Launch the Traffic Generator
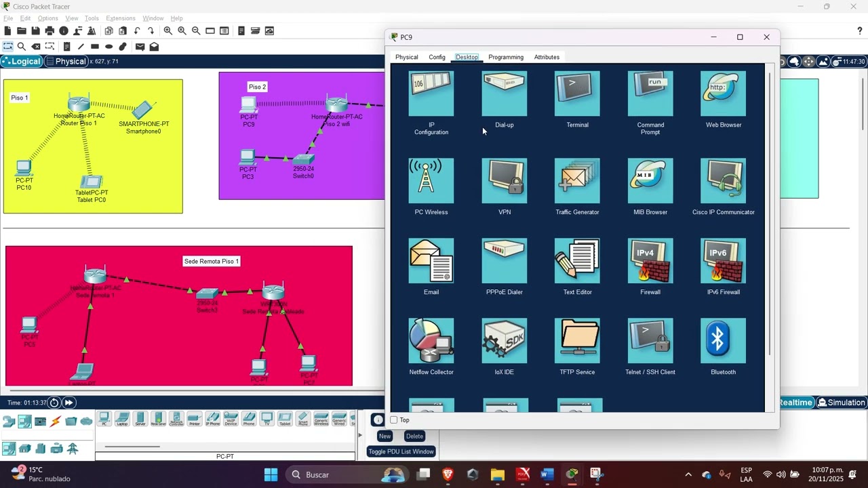This screenshot has width=868, height=488. [x=577, y=181]
